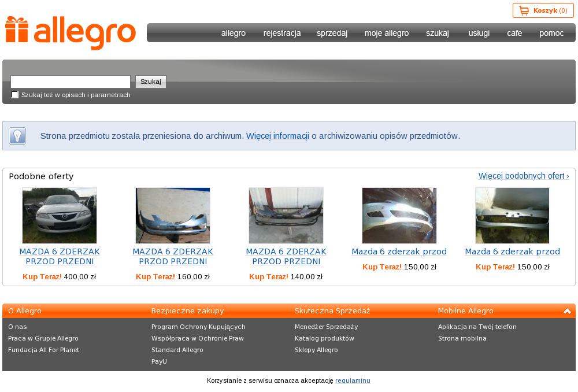Click the Bezpieczne zakupy footer heading

(x=188, y=311)
